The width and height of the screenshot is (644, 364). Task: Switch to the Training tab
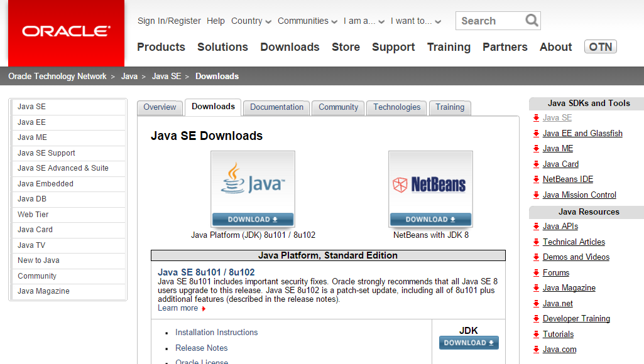click(450, 107)
